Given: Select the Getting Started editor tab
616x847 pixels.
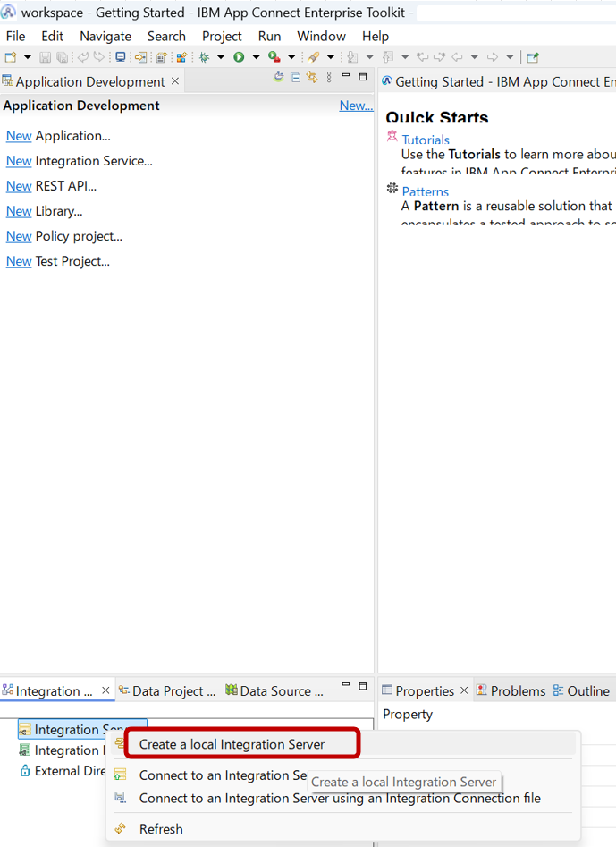Looking at the screenshot, I should [x=498, y=81].
